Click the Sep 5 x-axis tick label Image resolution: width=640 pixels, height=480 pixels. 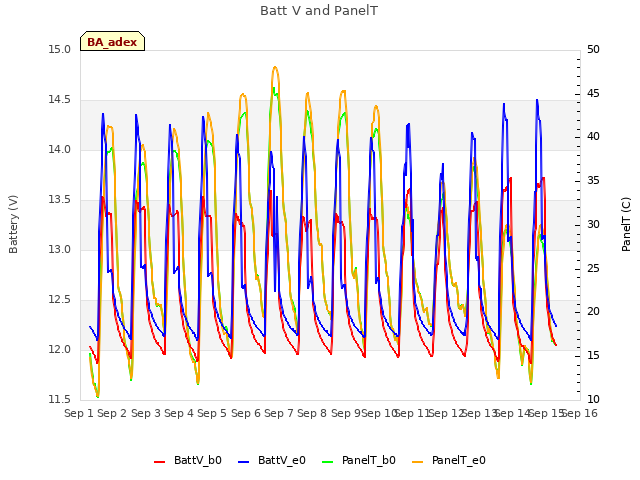coord(212,413)
